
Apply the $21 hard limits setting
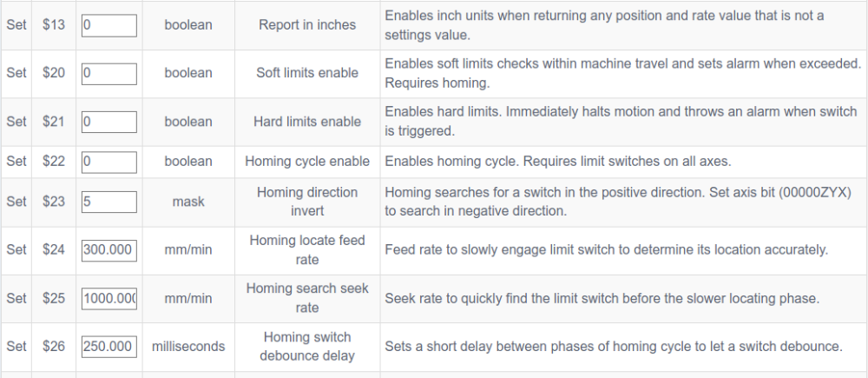click(x=16, y=122)
